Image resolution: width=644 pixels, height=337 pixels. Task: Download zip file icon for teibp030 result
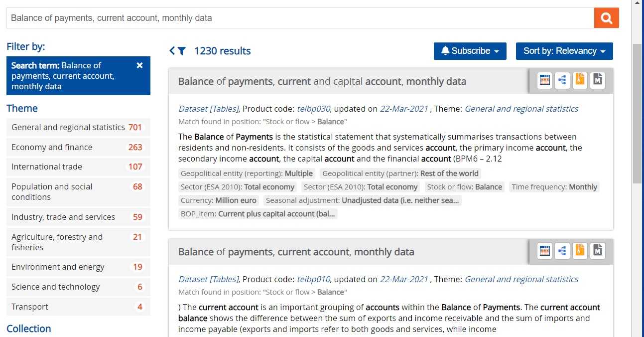580,80
